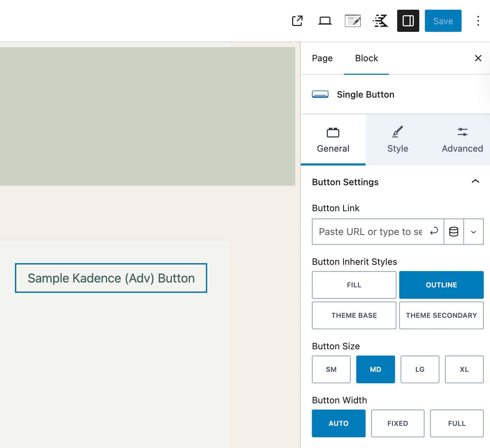
Task: Click the page editor pencil icon
Action: tap(352, 21)
